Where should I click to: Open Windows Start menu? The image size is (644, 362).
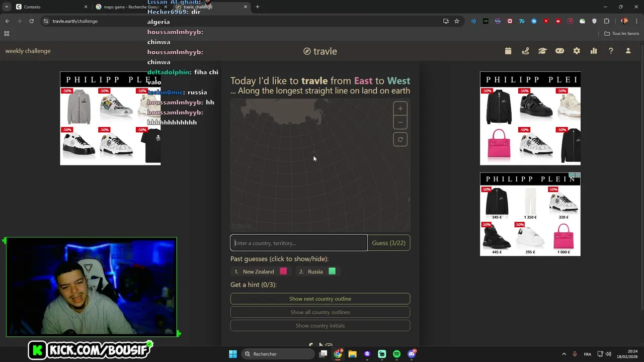233,354
